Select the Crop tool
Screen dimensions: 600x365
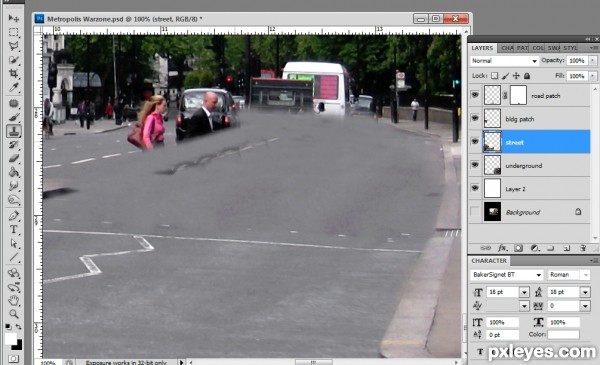pos(14,73)
